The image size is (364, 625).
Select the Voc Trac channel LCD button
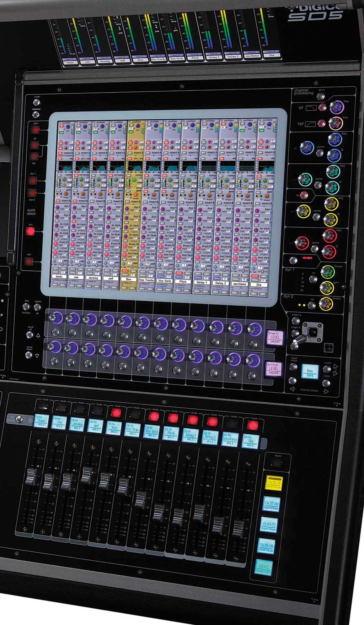pyautogui.click(x=133, y=430)
